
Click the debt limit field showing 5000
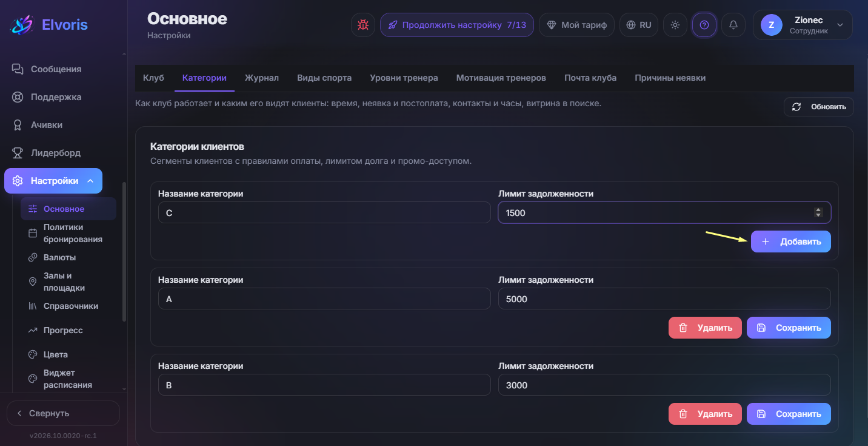coord(664,299)
